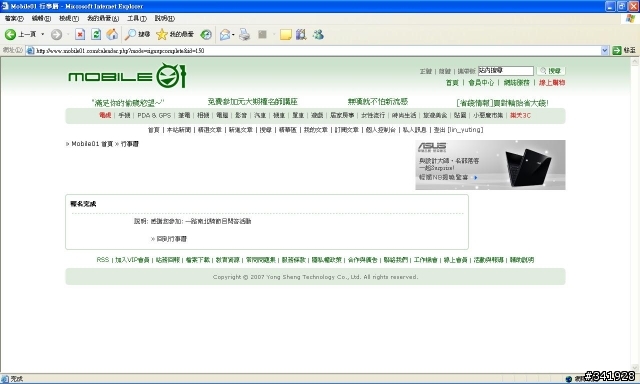Click the grey Forward arrow icon
The width and height of the screenshot is (640, 384).
tap(56, 35)
